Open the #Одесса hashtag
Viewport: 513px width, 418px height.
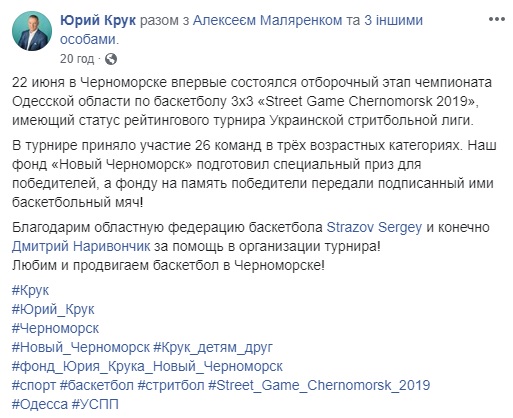[40, 404]
